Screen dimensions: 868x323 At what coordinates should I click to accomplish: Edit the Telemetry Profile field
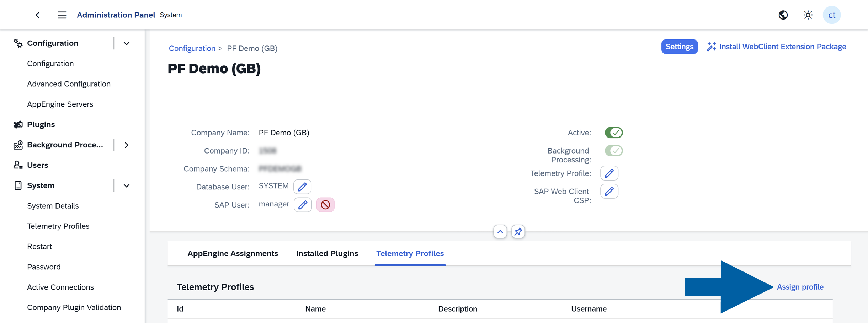[609, 173]
